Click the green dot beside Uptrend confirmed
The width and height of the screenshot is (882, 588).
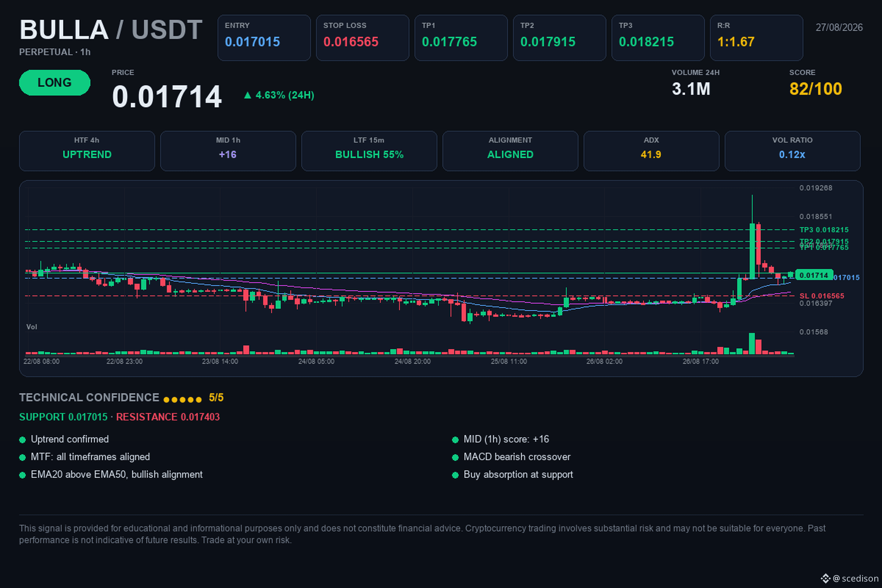(x=22, y=440)
